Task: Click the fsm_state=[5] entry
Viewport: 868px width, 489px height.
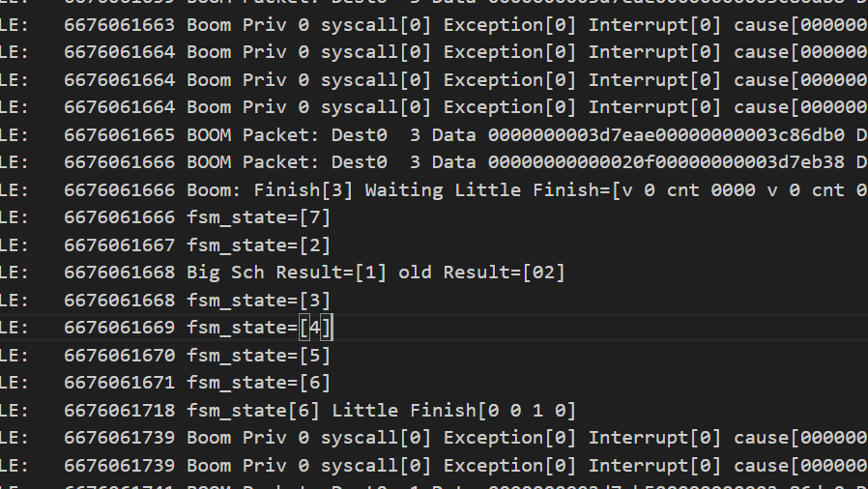Action: (x=258, y=355)
